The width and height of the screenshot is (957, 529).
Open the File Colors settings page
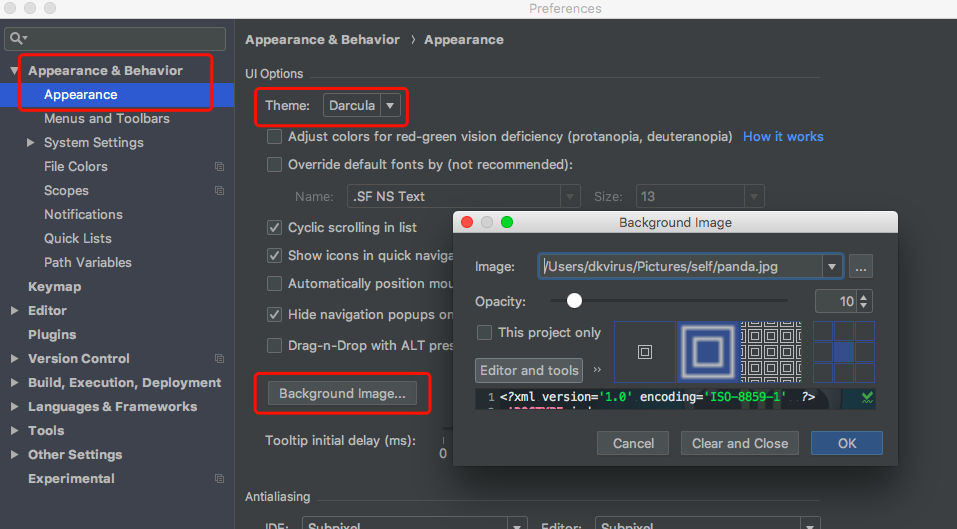(76, 167)
